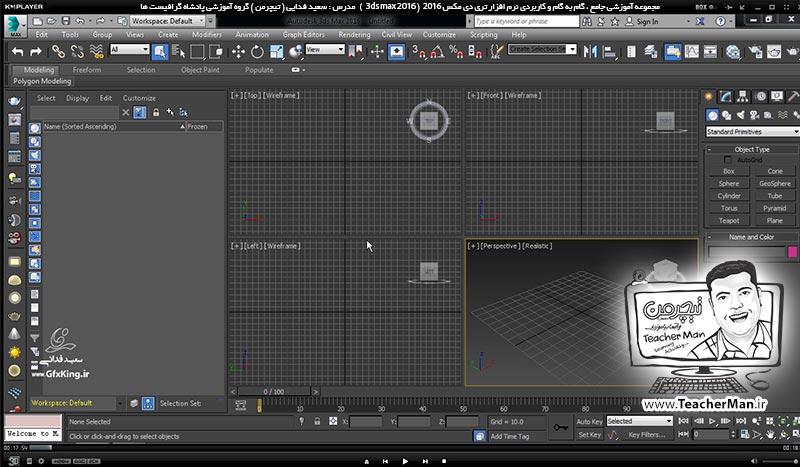Select the Select and Scale tool
Viewport: 800px width, 467px height.
(x=277, y=52)
